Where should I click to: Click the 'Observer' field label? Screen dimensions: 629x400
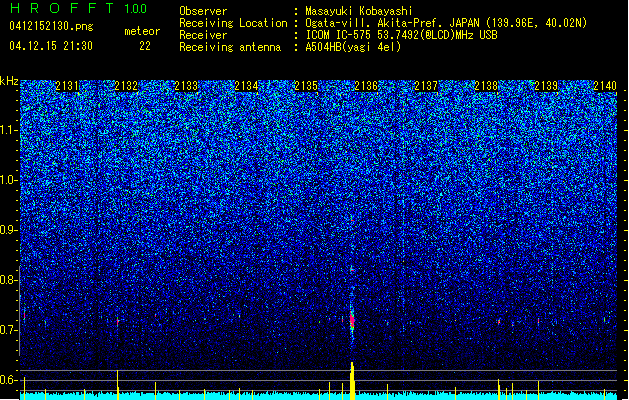(203, 11)
